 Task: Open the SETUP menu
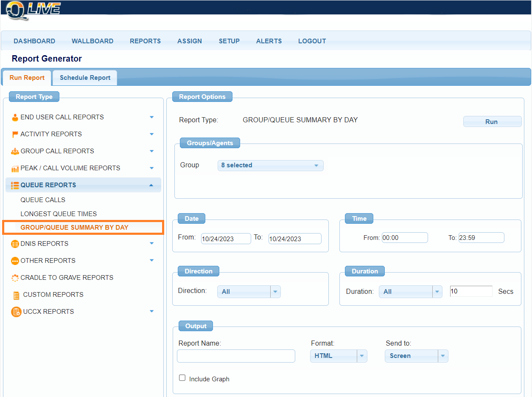(229, 41)
